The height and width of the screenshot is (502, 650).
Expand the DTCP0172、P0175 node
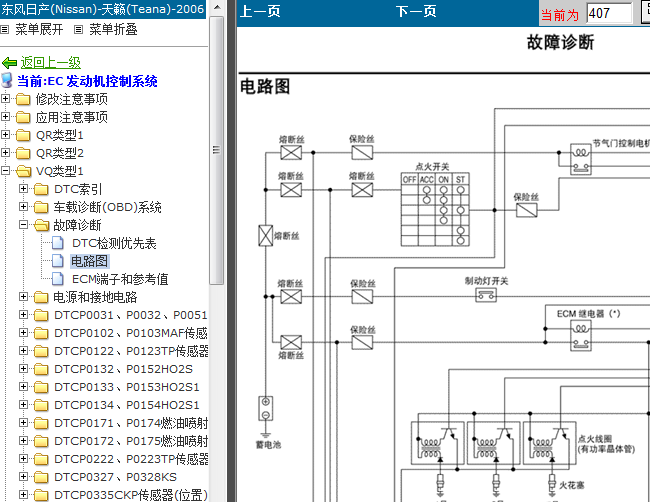24,440
